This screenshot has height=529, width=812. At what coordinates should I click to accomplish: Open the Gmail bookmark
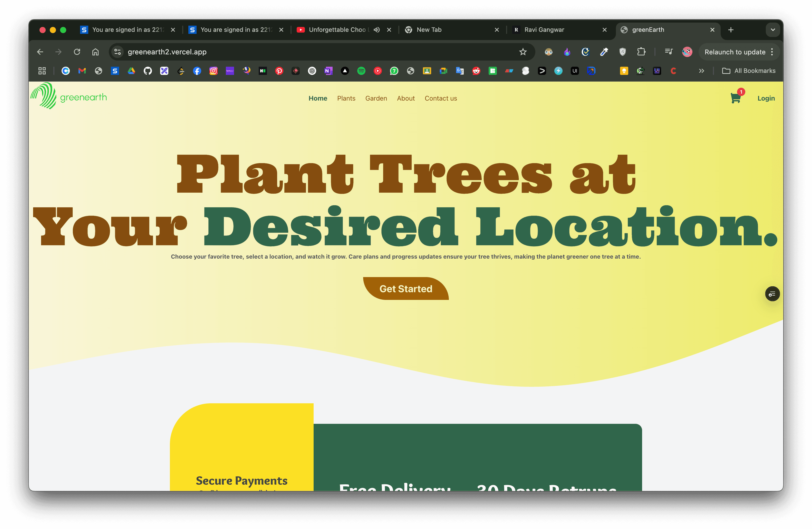click(82, 71)
